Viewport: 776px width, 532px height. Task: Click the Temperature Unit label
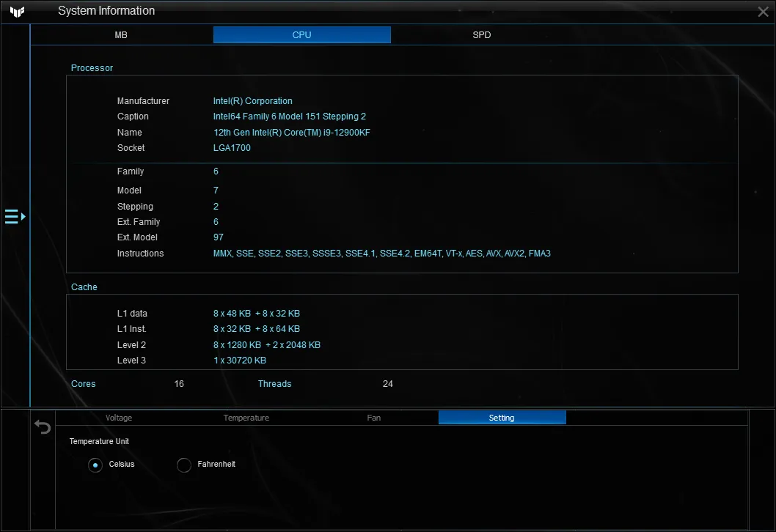click(x=99, y=441)
